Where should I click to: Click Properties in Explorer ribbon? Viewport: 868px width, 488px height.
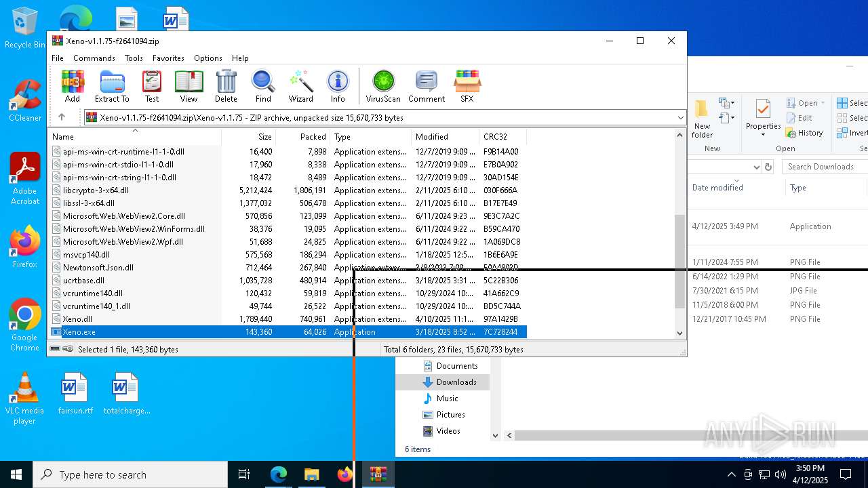point(764,118)
